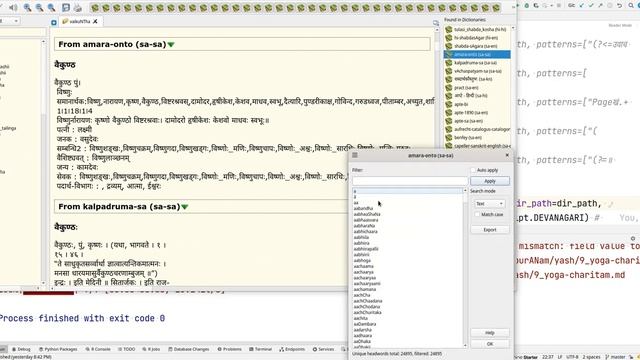Viewport: 640px width, 360px height.
Task: Select highlighted amara-onto (sa-sa) dictionary
Action: coord(477,54)
